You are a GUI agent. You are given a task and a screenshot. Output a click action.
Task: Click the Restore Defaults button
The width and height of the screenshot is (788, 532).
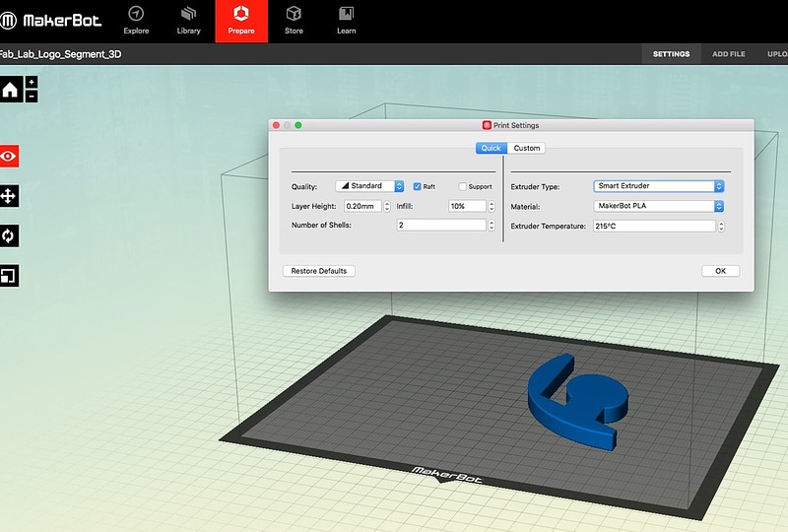tap(318, 271)
